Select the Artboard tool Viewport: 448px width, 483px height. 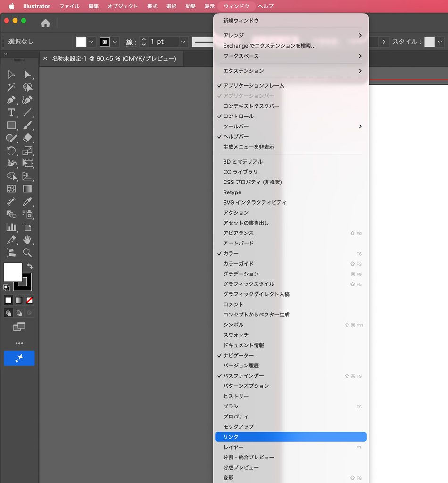27,227
